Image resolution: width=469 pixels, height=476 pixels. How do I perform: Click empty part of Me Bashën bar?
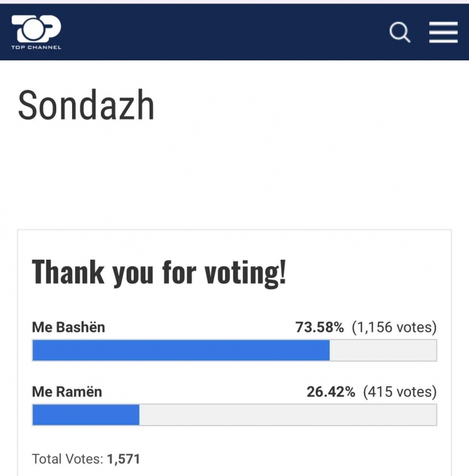[x=383, y=351]
